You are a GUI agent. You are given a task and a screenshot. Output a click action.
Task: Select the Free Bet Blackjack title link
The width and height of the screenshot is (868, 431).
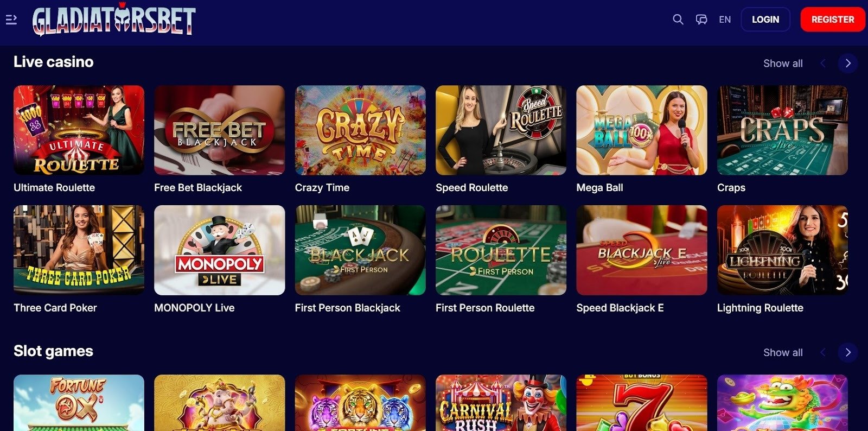[198, 188]
